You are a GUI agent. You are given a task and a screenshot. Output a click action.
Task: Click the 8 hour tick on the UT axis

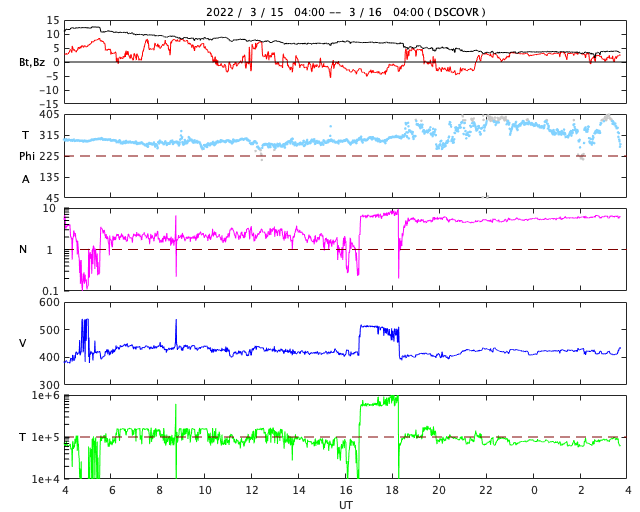pyautogui.click(x=159, y=490)
